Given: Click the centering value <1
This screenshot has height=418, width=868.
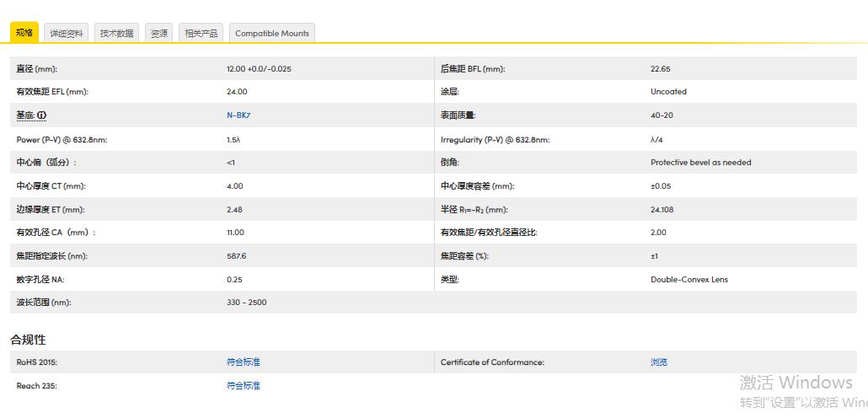Looking at the screenshot, I should point(231,163).
